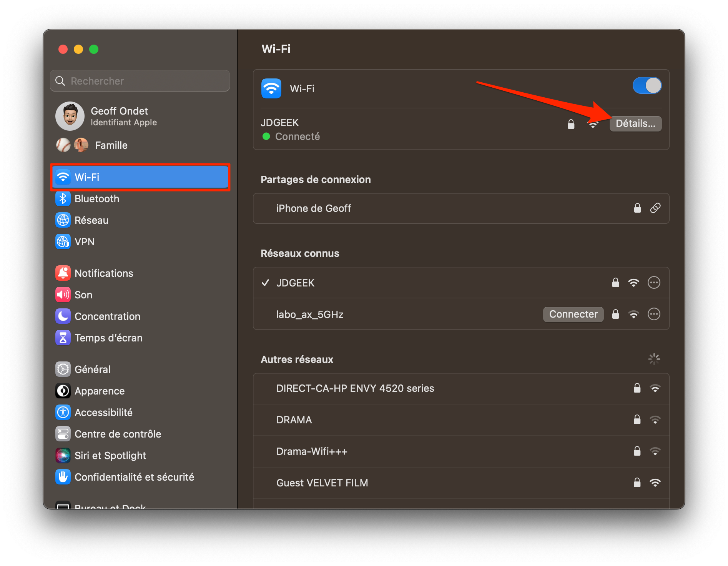The image size is (728, 566).
Task: Click signal icon of DIRECT-CA-HP ENVY
Action: 655,388
